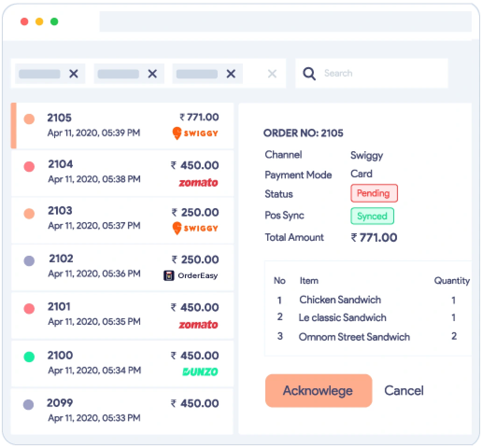Screen dimensions: 482x448
Task: Toggle the Pending status badge
Action: (x=374, y=193)
